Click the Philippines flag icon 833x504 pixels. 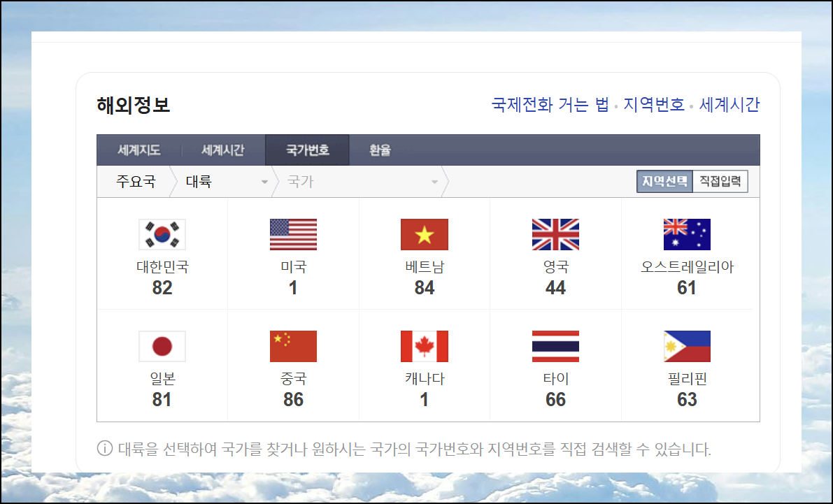click(687, 346)
